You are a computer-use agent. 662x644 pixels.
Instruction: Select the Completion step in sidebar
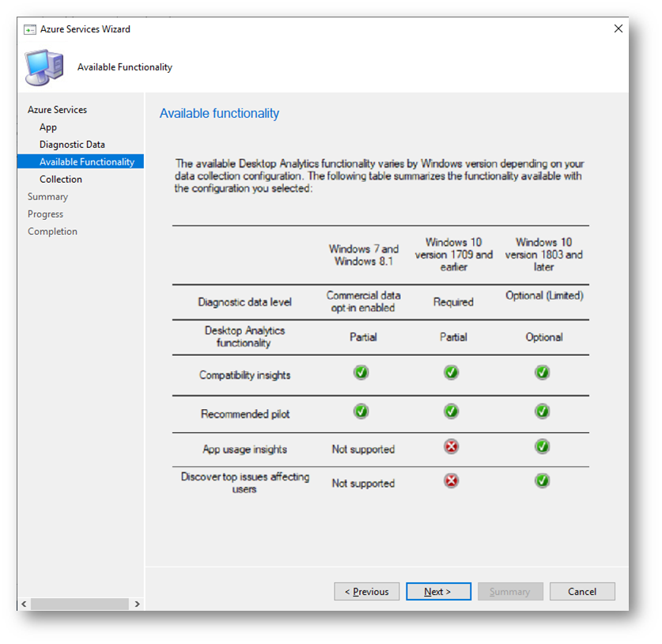point(52,232)
